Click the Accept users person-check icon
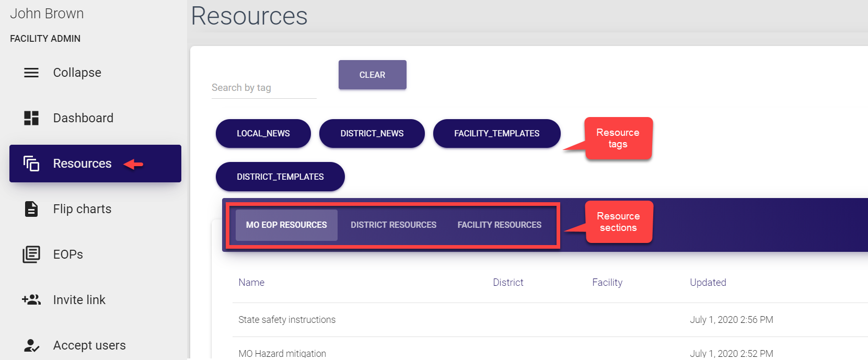This screenshot has width=868, height=360. point(31,345)
